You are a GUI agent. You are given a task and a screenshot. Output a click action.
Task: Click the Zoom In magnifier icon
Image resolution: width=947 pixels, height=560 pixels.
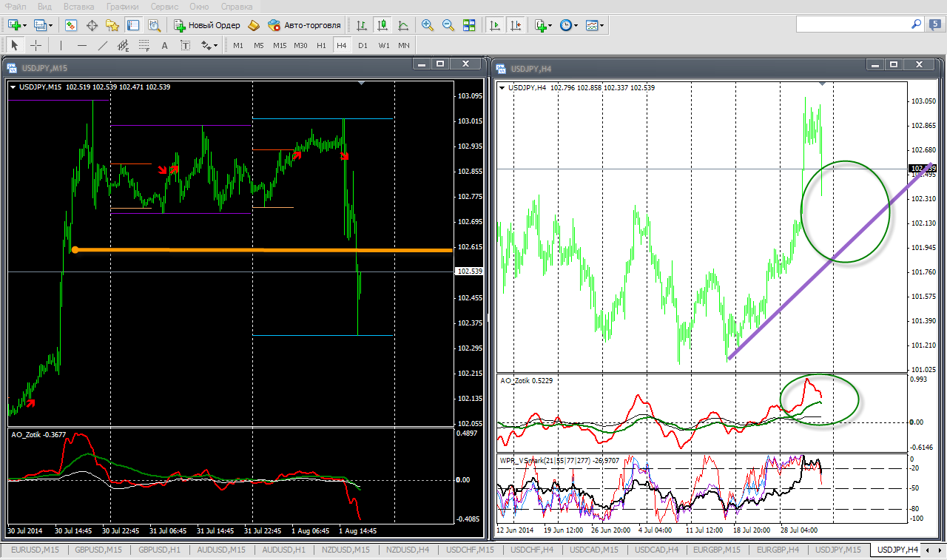427,25
